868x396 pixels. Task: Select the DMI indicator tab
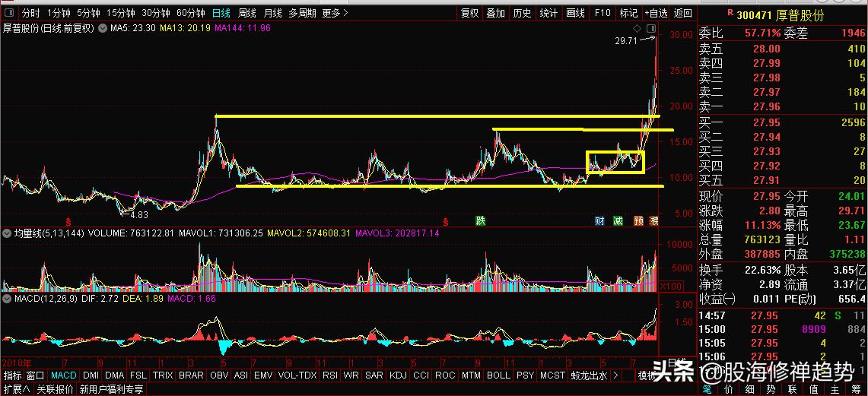click(x=91, y=375)
